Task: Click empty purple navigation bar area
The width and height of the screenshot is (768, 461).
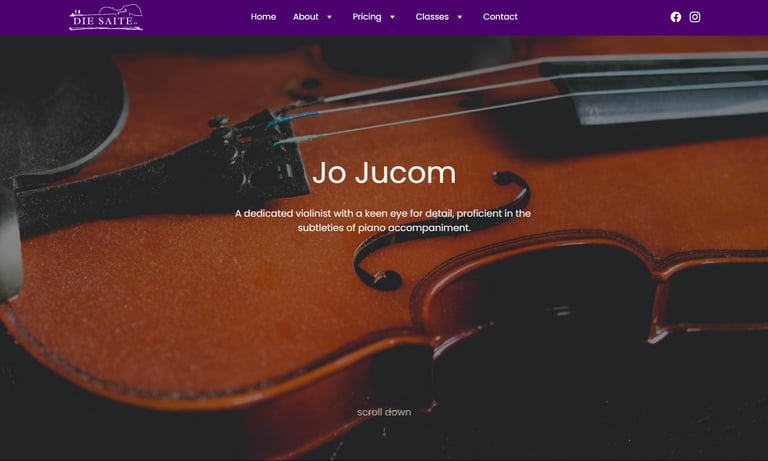Action: [x=588, y=18]
